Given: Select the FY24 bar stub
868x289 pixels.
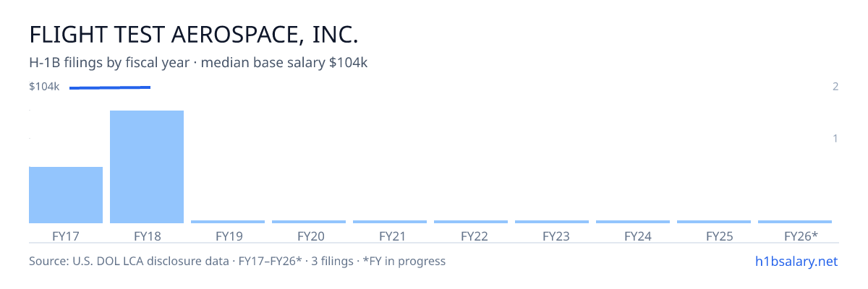Looking at the screenshot, I should 633,222.
